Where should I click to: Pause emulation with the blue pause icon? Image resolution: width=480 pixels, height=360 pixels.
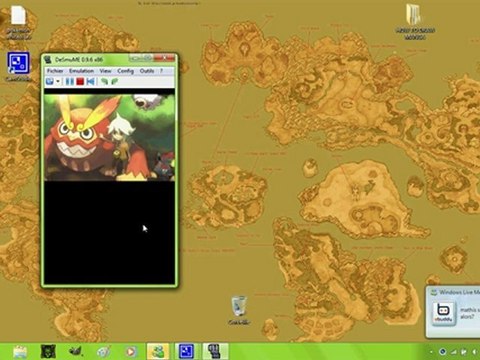70,81
